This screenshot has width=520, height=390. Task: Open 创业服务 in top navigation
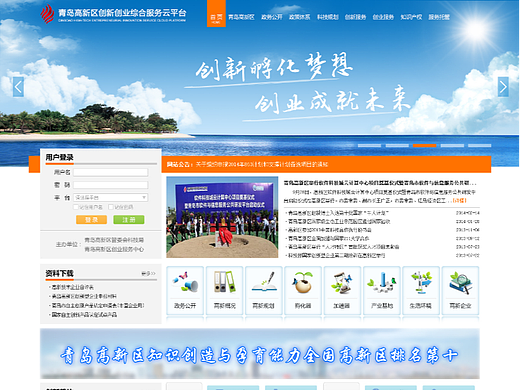(383, 17)
